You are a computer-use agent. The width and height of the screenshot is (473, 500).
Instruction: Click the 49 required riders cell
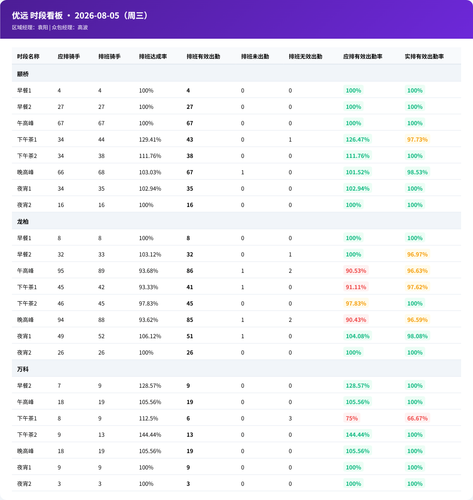point(61,336)
